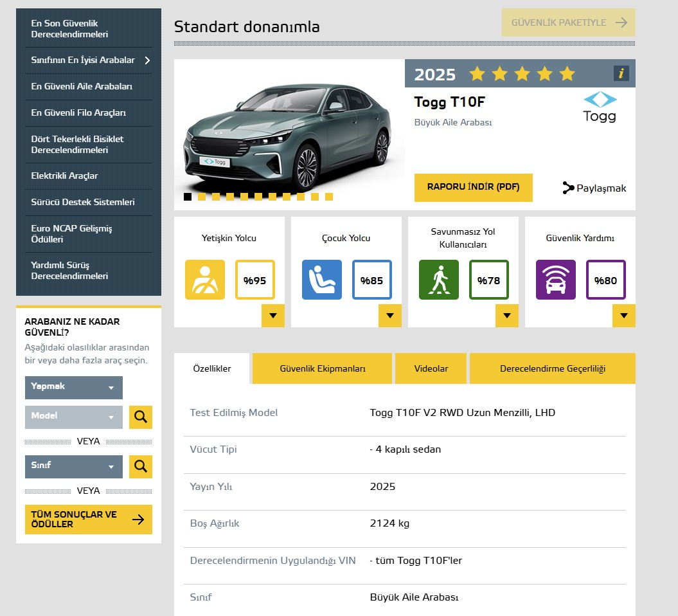Screen dimensions: 678x616
Task: Open En Güvenli Filo Araçları menu item
Action: pos(89,113)
